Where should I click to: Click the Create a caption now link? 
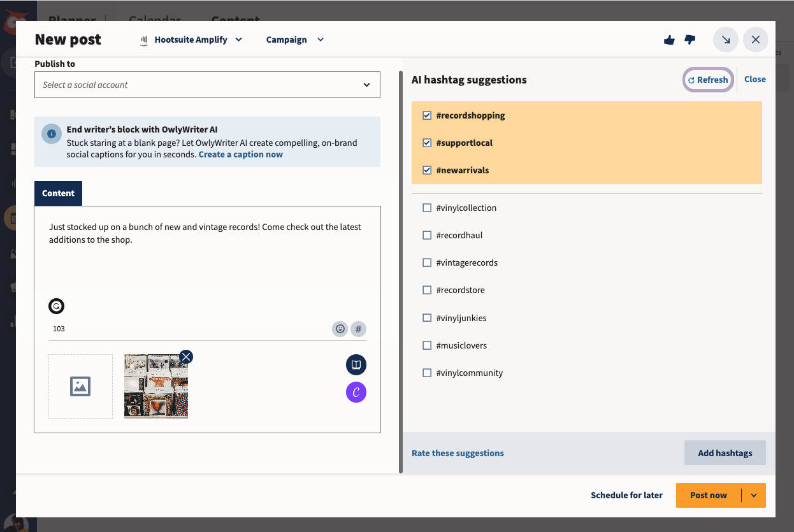point(240,154)
